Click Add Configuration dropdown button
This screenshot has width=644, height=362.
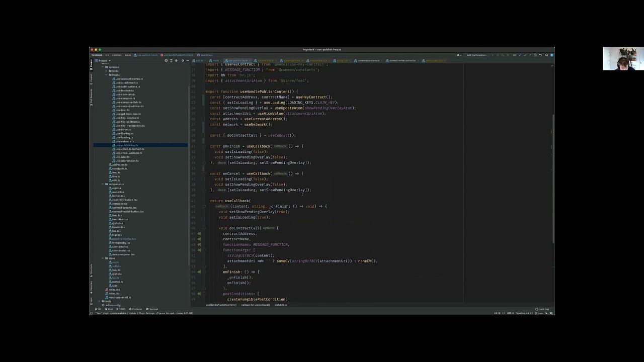477,55
